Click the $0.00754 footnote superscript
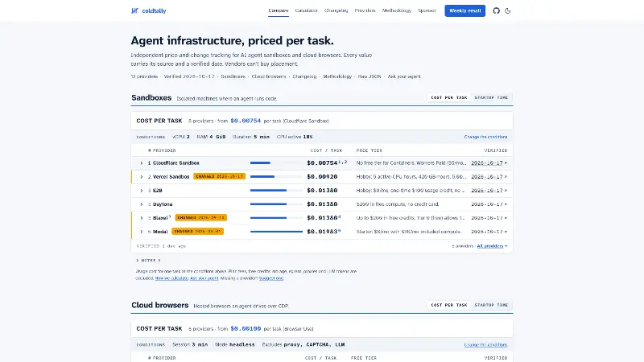This screenshot has height=362, width=644. pos(343,162)
